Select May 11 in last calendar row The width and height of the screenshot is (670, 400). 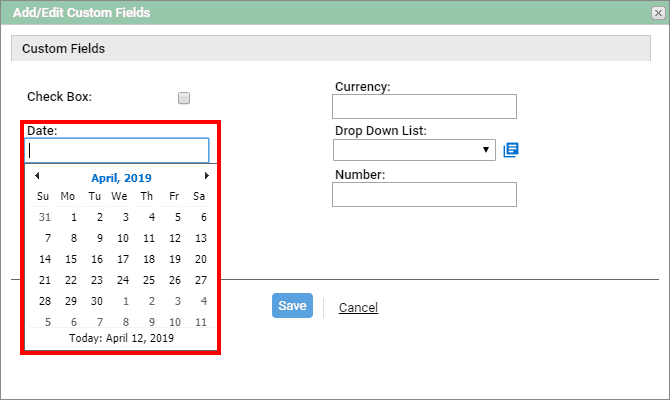(x=201, y=322)
